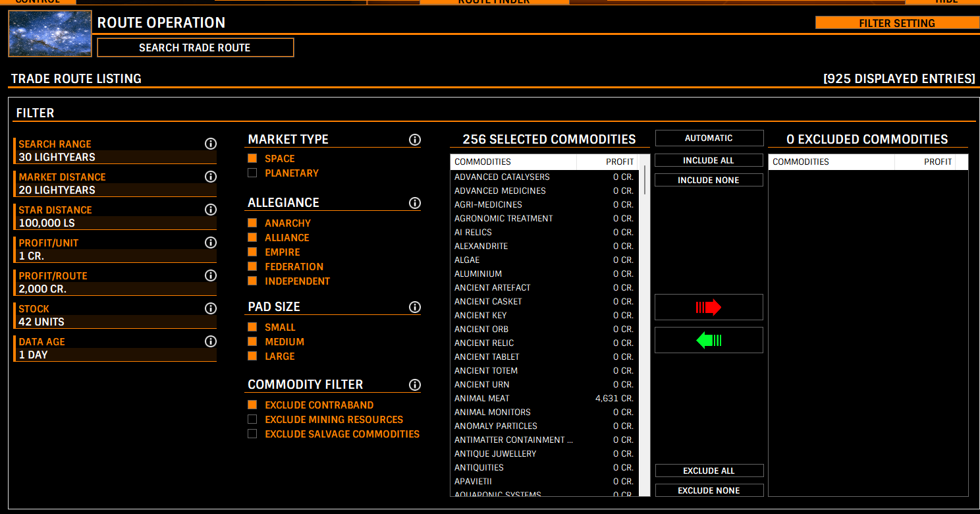The width and height of the screenshot is (980, 514).
Task: Toggle Alliance allegiance checkbox
Action: click(x=252, y=237)
